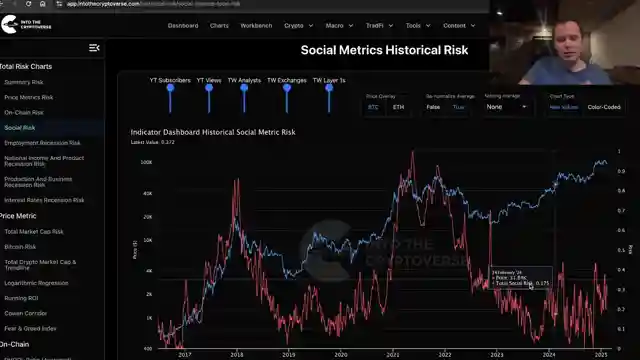Reload the page in the browser
This screenshot has width=640, height=360.
(x=28, y=4)
